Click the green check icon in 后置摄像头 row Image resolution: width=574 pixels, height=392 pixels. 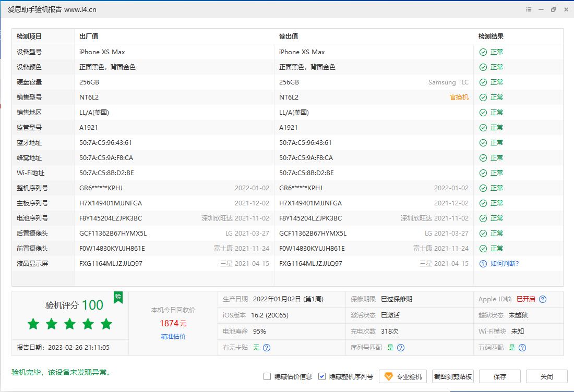[483, 234]
